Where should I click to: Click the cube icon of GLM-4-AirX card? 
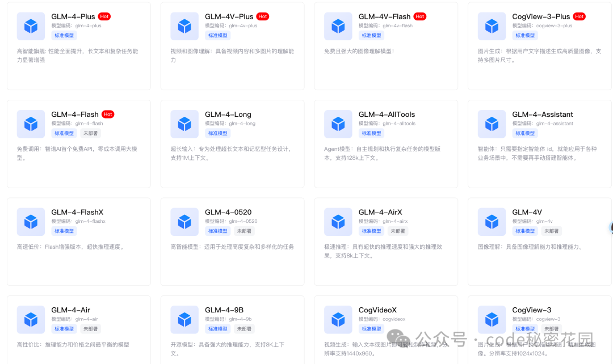(x=338, y=222)
